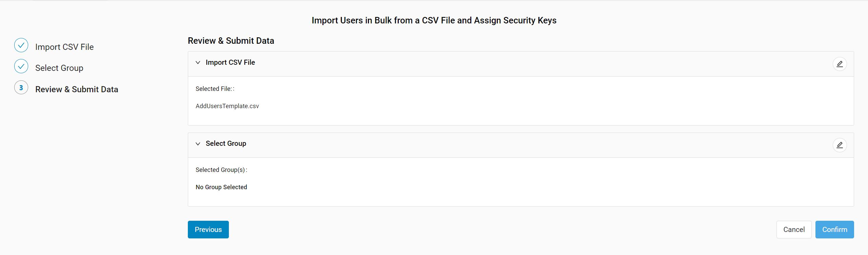
Task: Go to Import CSV File step in sidebar
Action: coord(64,47)
